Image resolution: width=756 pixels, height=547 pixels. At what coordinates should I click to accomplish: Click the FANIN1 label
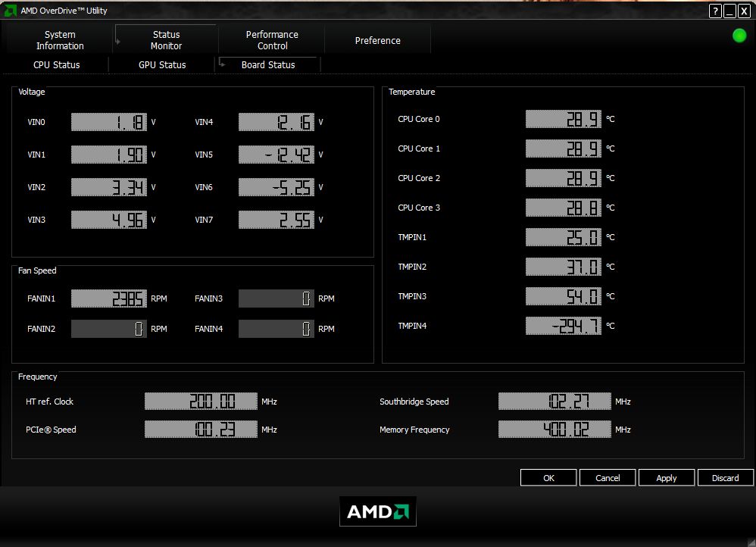click(42, 299)
